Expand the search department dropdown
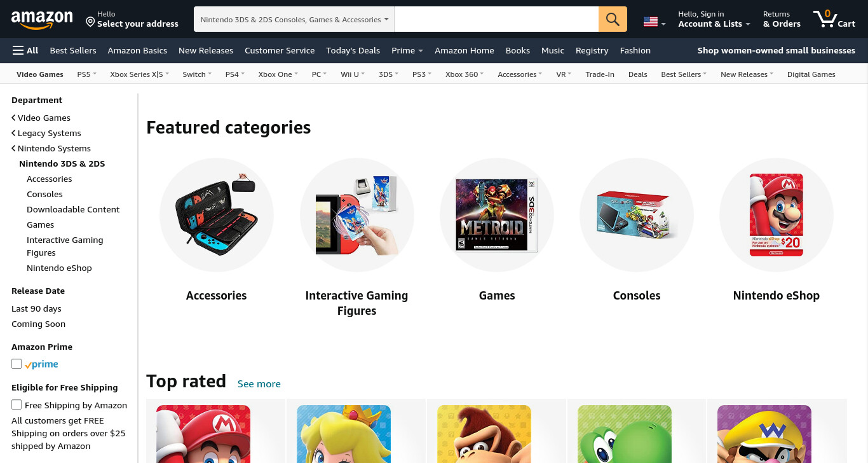The width and height of the screenshot is (868, 463). (294, 19)
